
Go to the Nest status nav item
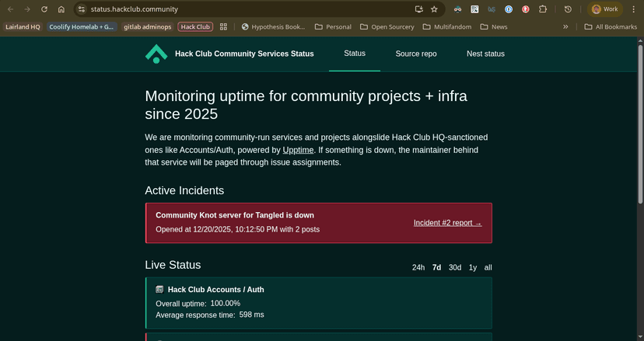click(x=485, y=54)
